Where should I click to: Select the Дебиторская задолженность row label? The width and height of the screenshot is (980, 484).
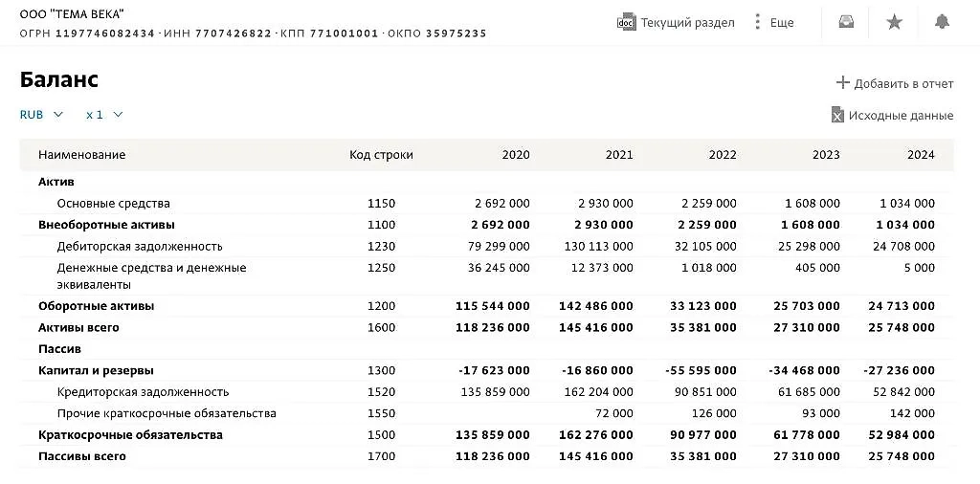coord(140,247)
